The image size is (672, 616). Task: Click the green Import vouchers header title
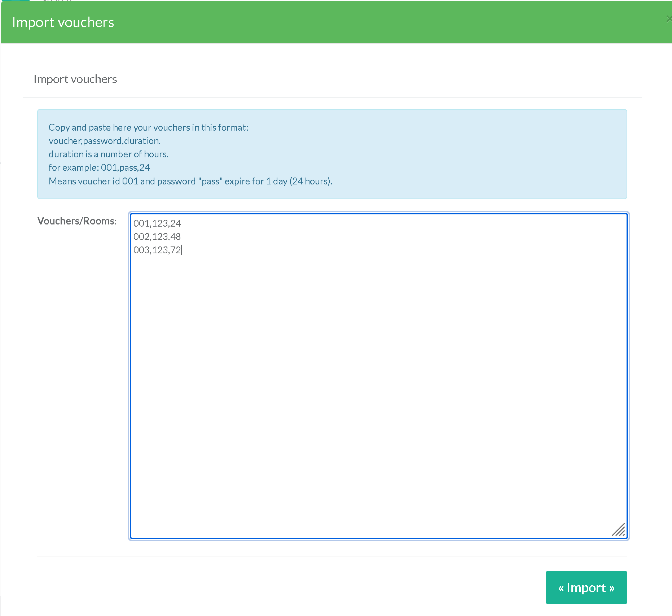point(63,22)
